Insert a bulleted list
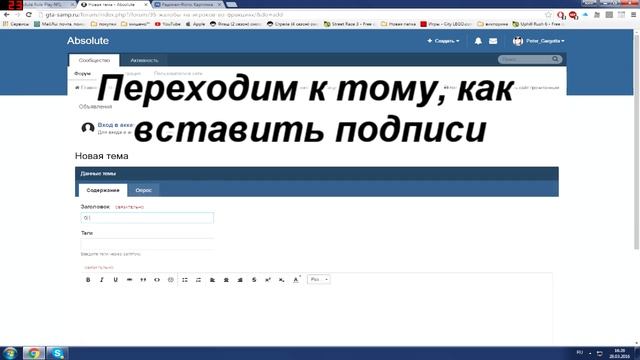 point(185,280)
